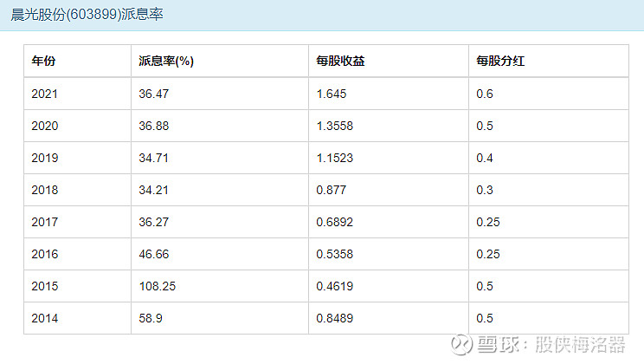644x364 pixels.
Task: Click earnings per share value 0.877
Action: pos(332,190)
